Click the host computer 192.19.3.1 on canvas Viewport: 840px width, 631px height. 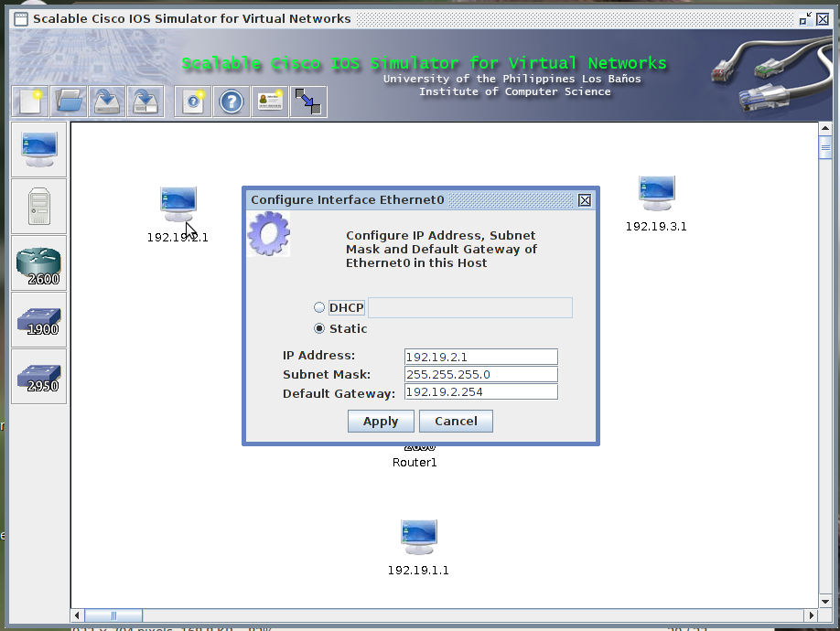coord(657,193)
